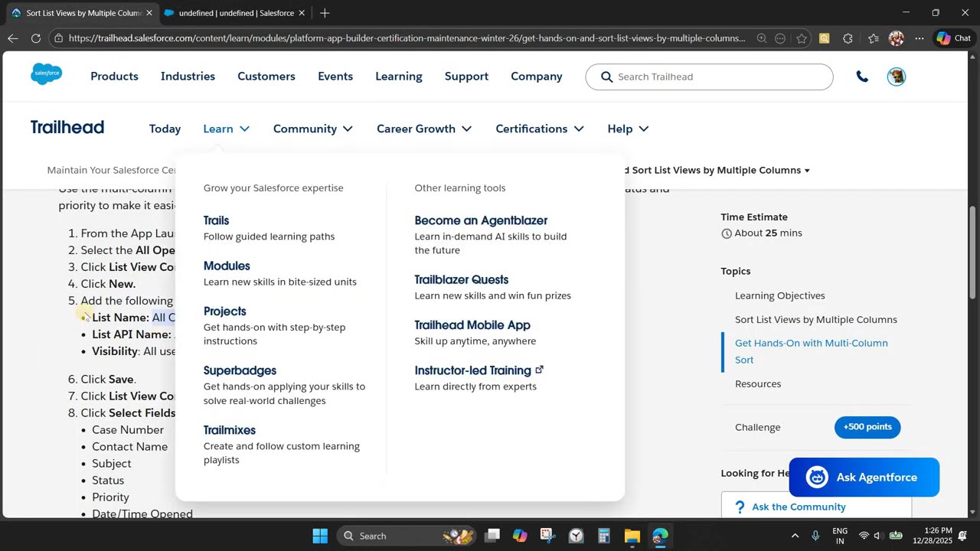The image size is (980, 551).
Task: Open Superbadges in Learn menu
Action: tap(240, 370)
